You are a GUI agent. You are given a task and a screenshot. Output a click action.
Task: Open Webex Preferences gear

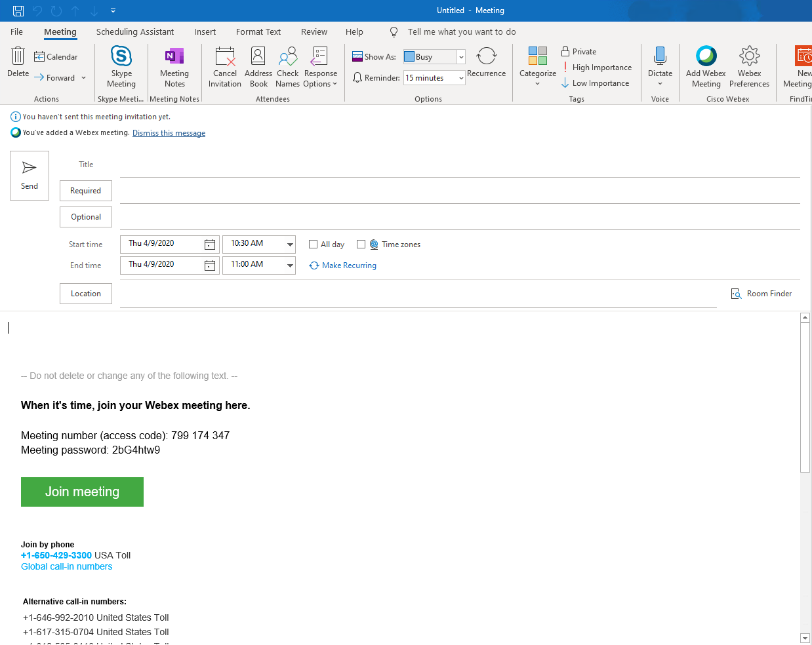click(x=749, y=67)
